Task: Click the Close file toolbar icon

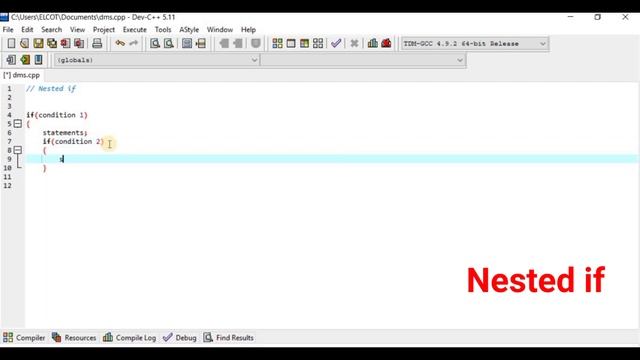Action: [65, 43]
